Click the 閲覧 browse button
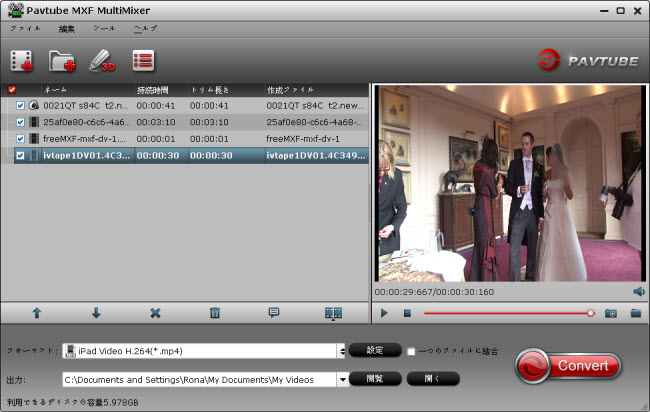 coord(375,378)
